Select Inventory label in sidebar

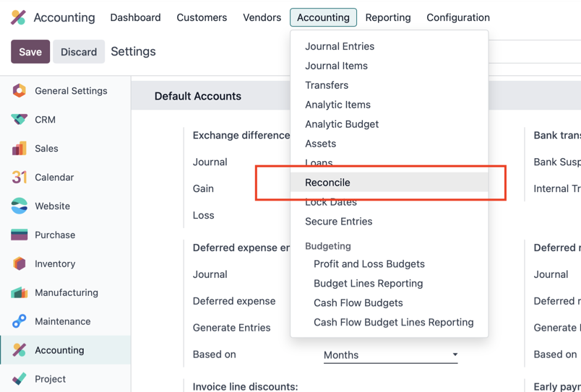coord(55,263)
